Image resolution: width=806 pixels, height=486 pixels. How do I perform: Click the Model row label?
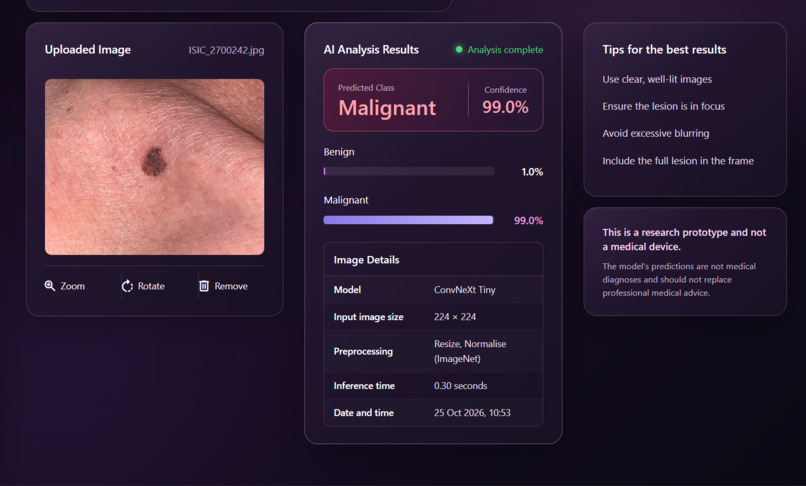pyautogui.click(x=347, y=290)
